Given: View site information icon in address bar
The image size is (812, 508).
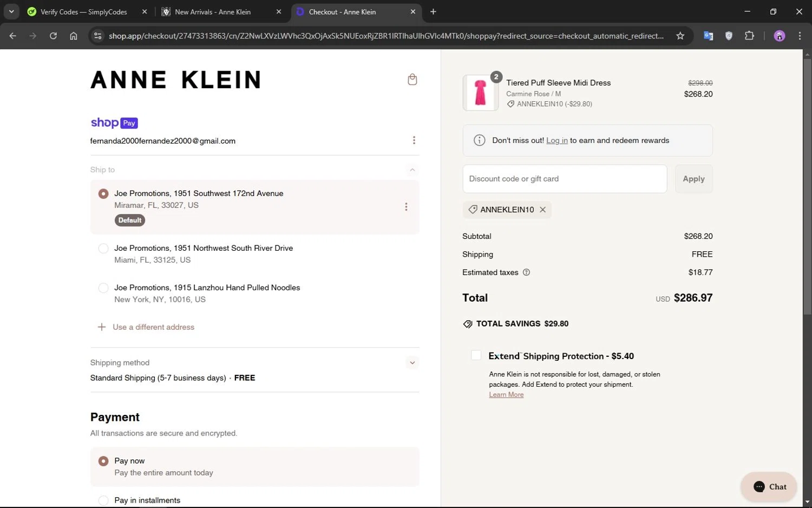Looking at the screenshot, I should (97, 36).
